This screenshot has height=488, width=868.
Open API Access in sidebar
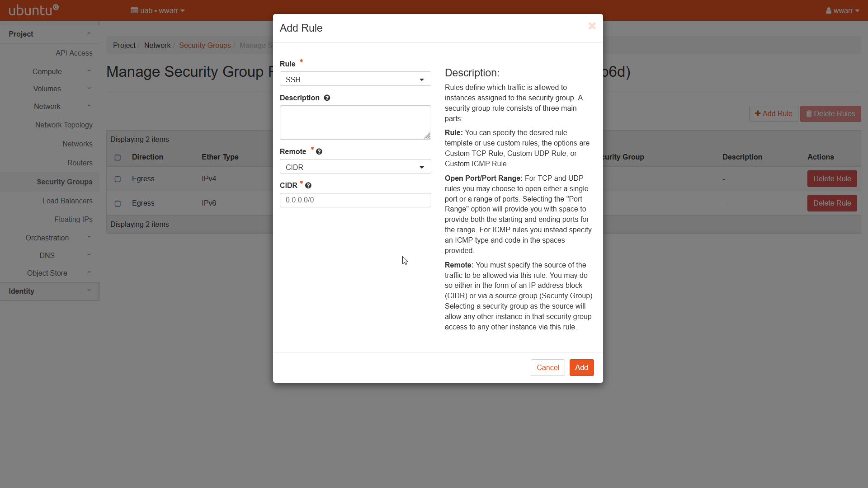pyautogui.click(x=74, y=53)
